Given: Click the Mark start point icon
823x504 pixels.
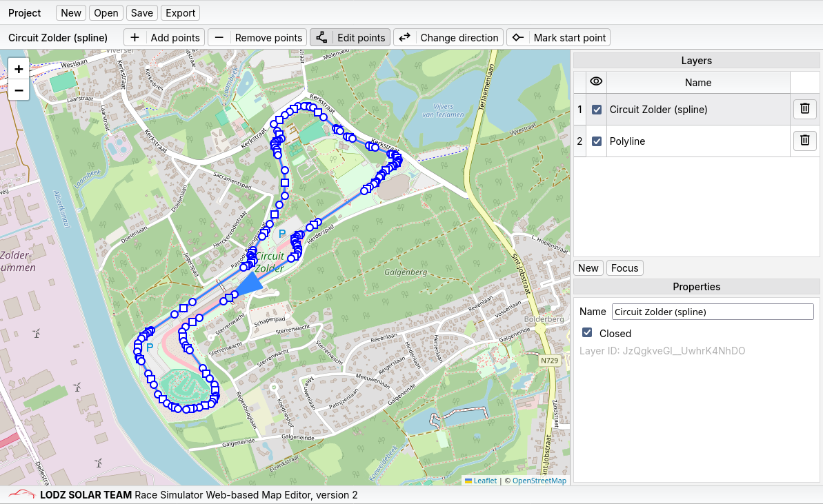Looking at the screenshot, I should (518, 37).
